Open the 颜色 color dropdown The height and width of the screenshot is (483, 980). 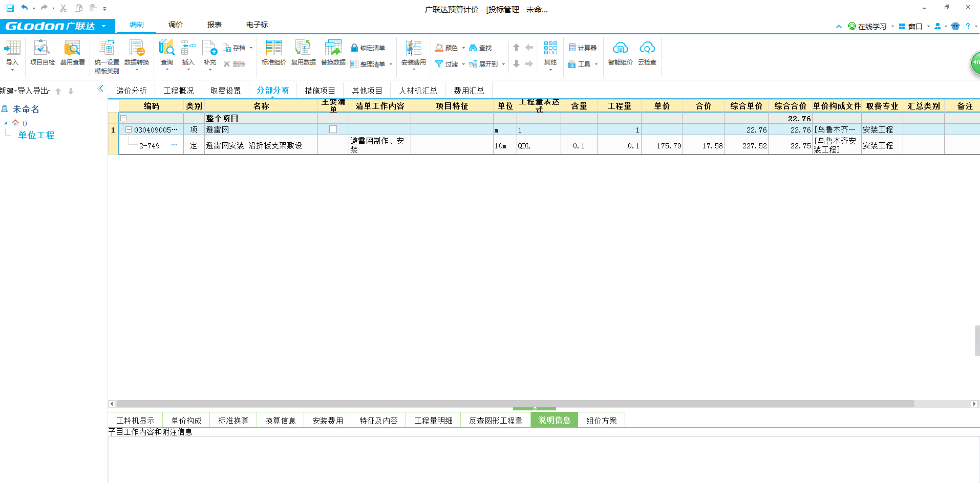[463, 48]
